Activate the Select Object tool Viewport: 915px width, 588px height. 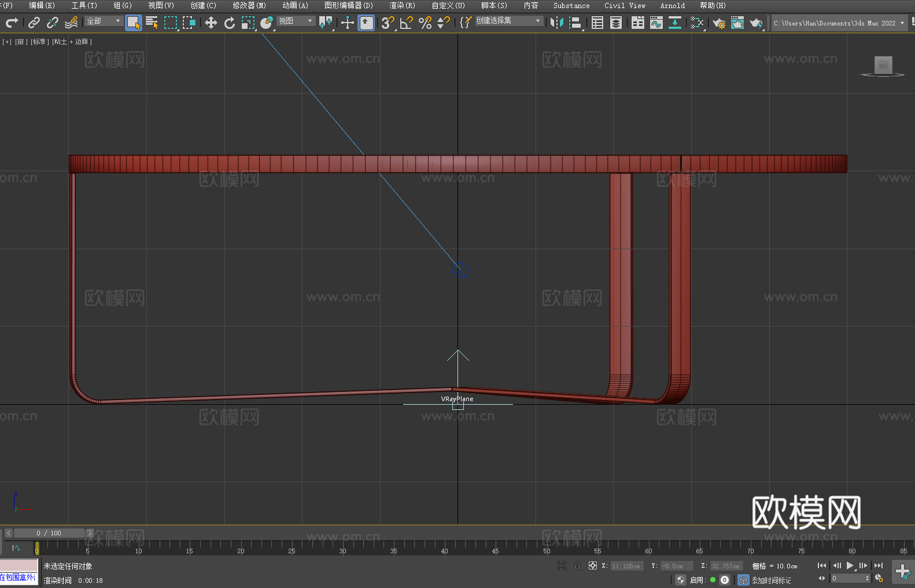pyautogui.click(x=134, y=23)
